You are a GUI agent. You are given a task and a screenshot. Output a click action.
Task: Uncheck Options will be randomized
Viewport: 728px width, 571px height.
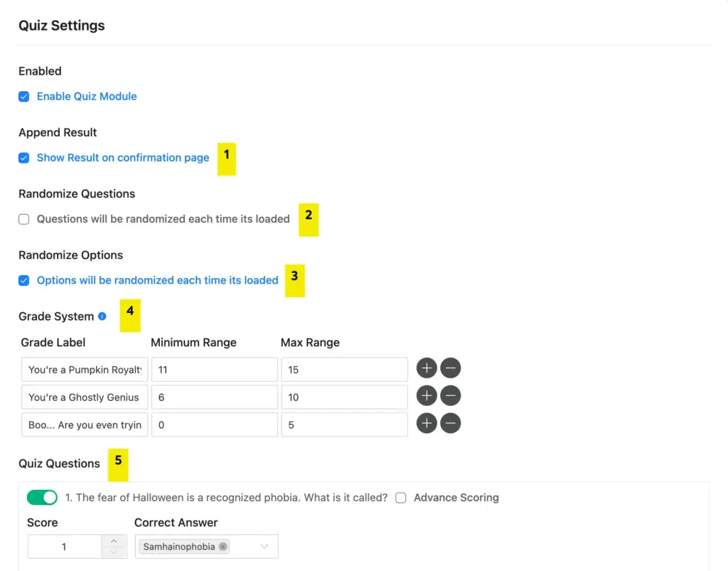23,280
